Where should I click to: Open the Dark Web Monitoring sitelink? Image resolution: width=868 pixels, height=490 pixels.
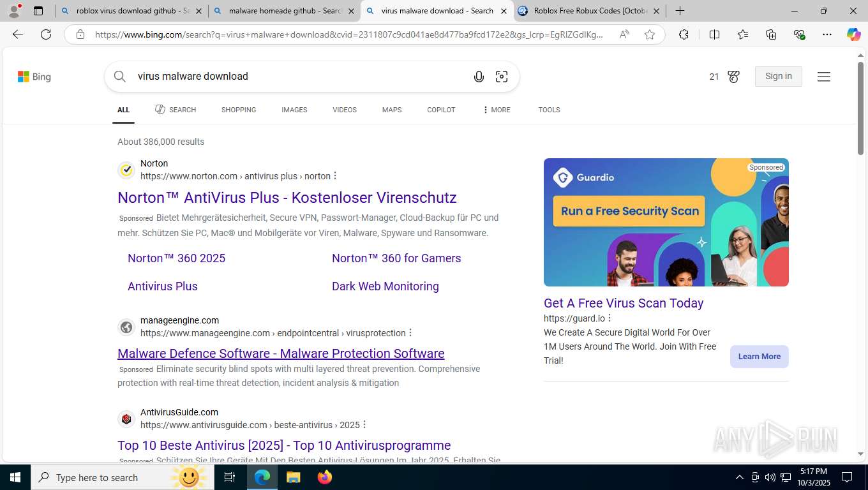pos(385,286)
